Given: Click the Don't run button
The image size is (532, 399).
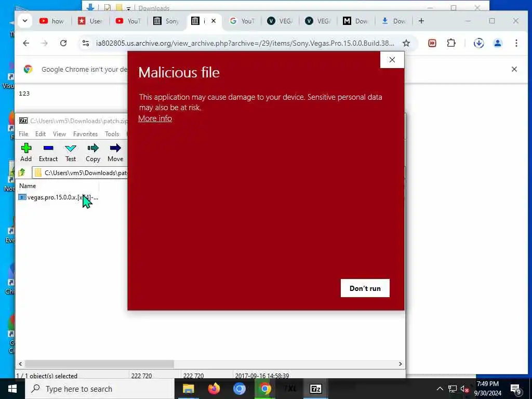Looking at the screenshot, I should [365, 288].
